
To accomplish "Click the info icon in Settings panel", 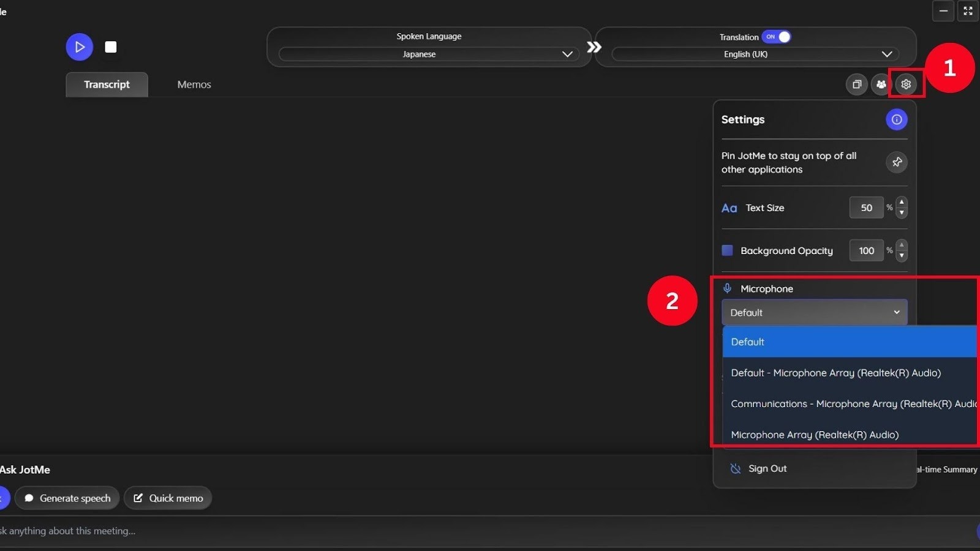I will coord(896,119).
